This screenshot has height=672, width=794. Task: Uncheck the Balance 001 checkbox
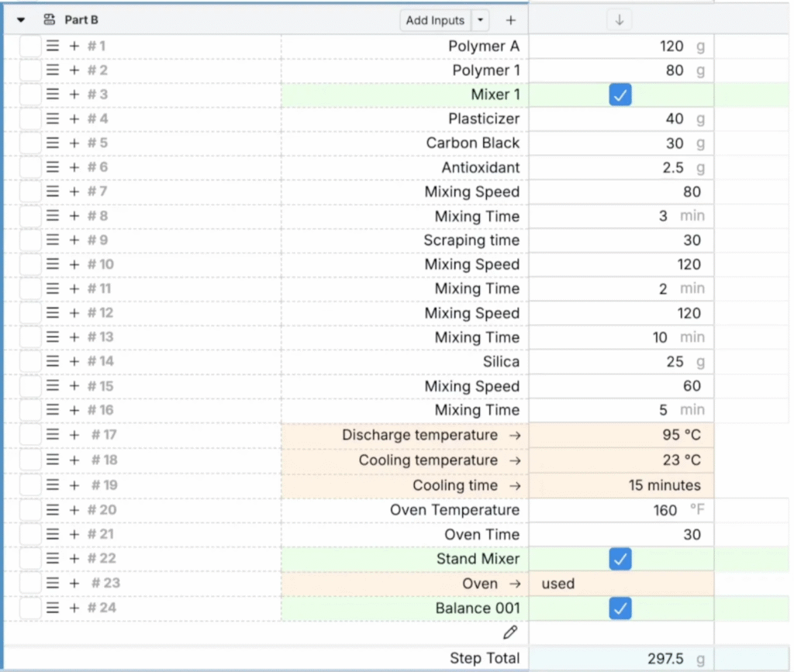620,608
